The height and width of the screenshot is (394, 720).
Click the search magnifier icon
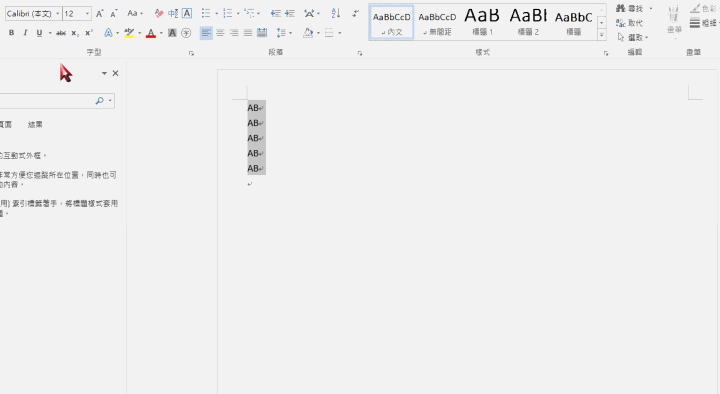pos(99,101)
